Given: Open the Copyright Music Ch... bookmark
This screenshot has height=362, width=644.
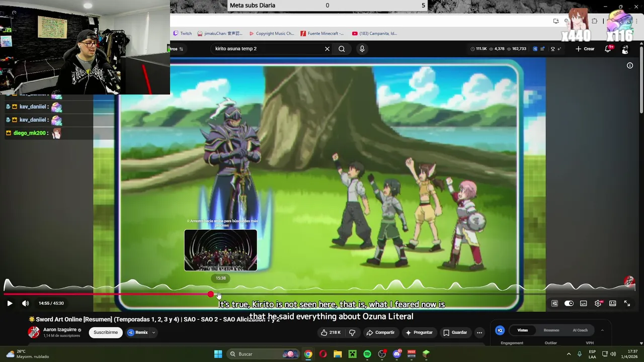Looking at the screenshot, I should (x=271, y=33).
